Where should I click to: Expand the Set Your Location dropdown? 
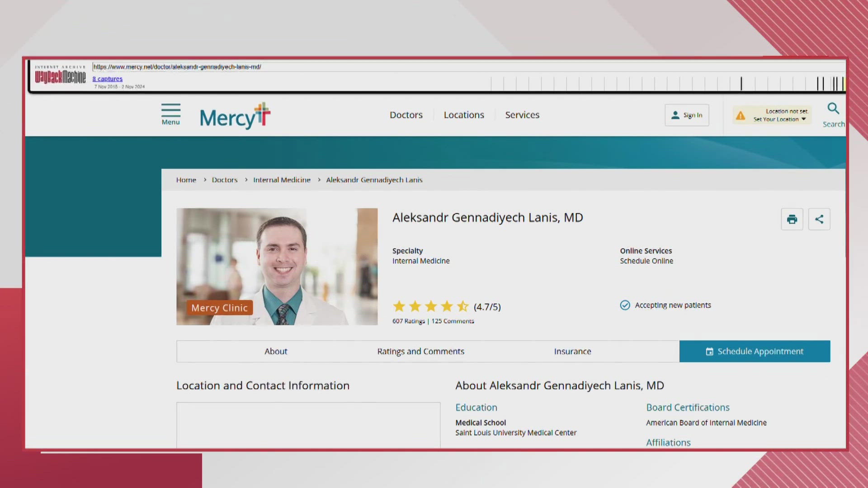pos(779,119)
